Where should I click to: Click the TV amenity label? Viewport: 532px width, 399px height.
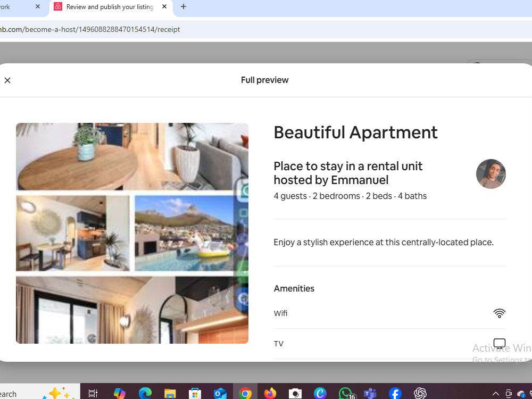279,344
